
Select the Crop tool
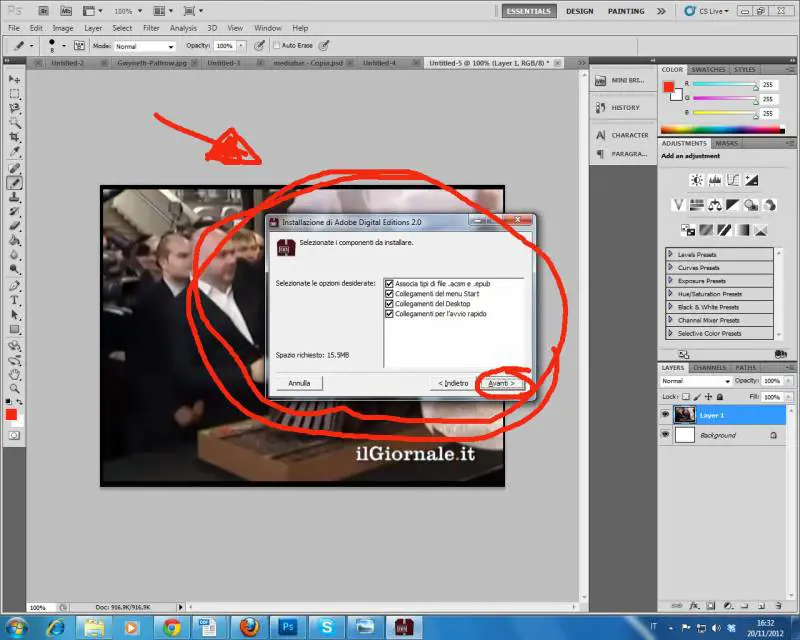click(x=14, y=137)
